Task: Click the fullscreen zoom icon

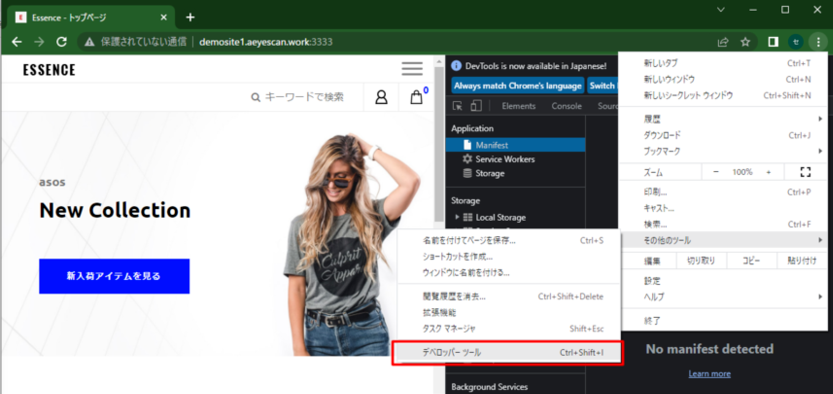Action: [805, 172]
